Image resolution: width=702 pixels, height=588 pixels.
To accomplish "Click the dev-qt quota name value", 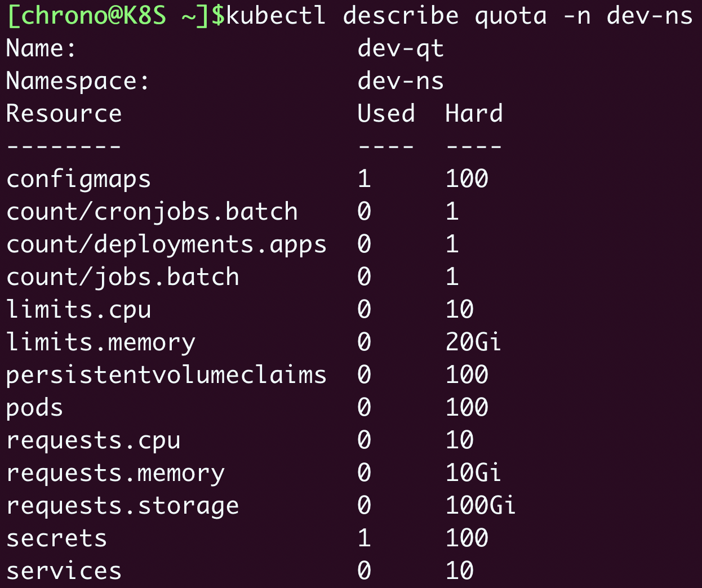I will coord(401,48).
